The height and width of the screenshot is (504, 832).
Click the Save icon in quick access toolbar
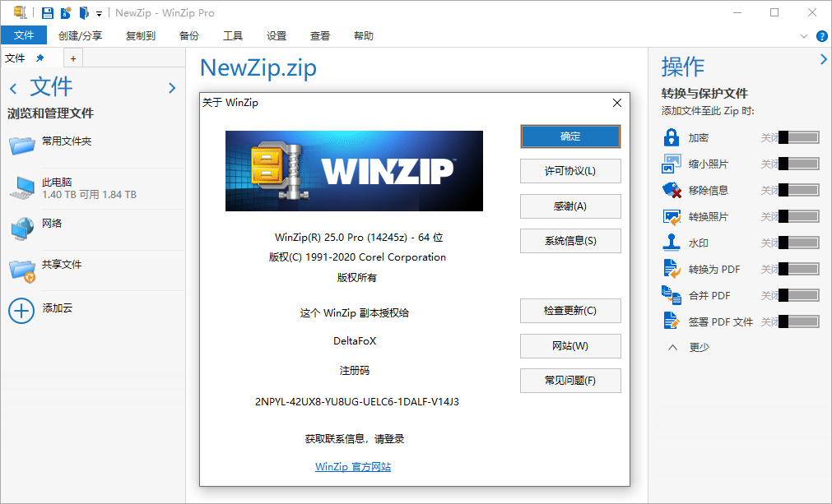coord(46,12)
